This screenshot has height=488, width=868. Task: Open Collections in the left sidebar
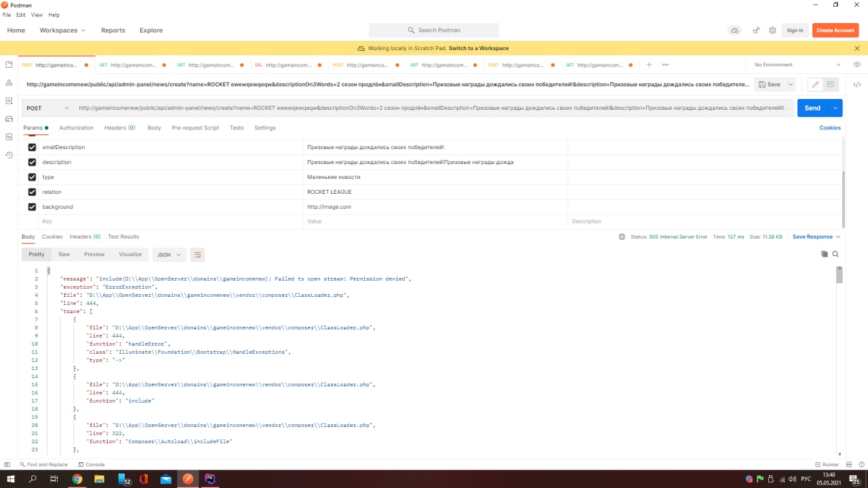pos(9,64)
